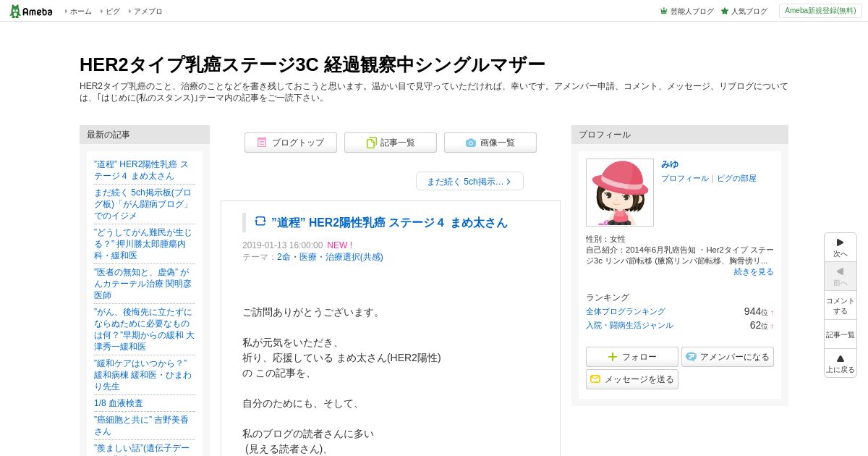Click メッセージを送る button
Viewport: 868px width, 456px height.
tap(632, 379)
